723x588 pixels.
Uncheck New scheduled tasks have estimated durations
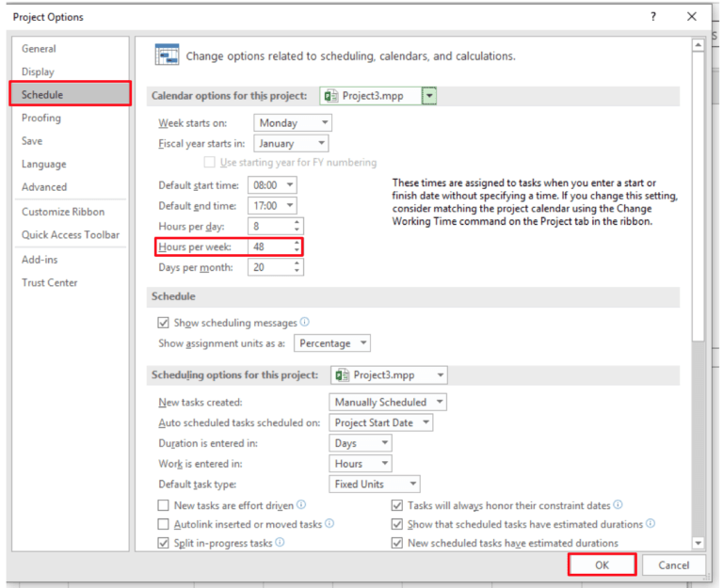[x=397, y=543]
